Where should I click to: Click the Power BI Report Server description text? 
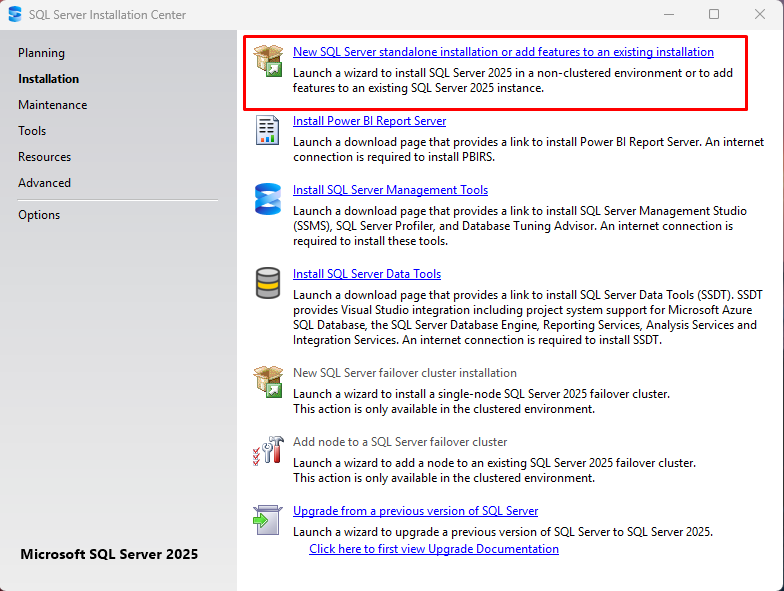[528, 150]
